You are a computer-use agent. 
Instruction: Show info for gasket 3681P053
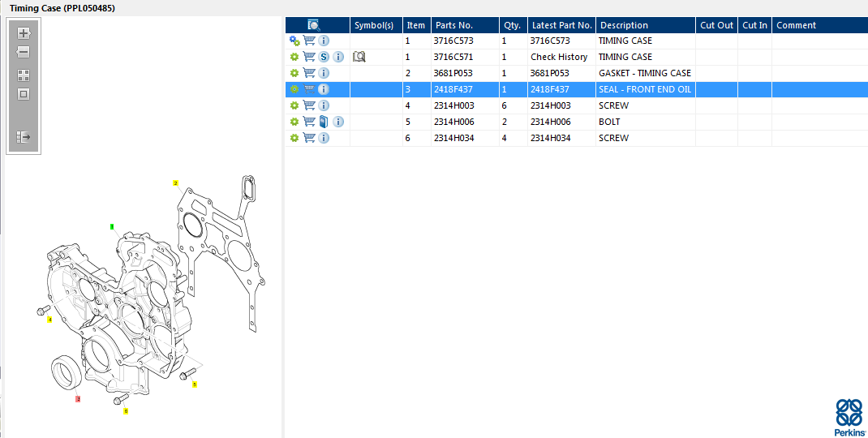click(324, 72)
